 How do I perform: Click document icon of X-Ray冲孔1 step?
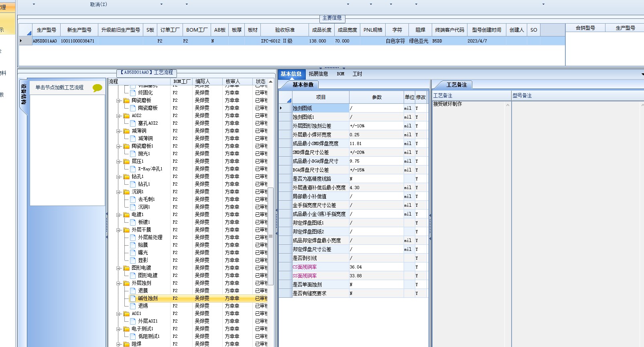point(133,169)
